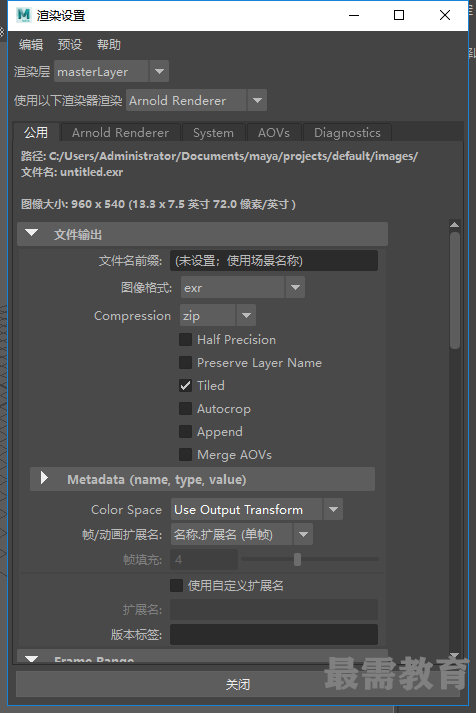Click the 关闭 button
Screen dimensions: 476x713
click(238, 684)
